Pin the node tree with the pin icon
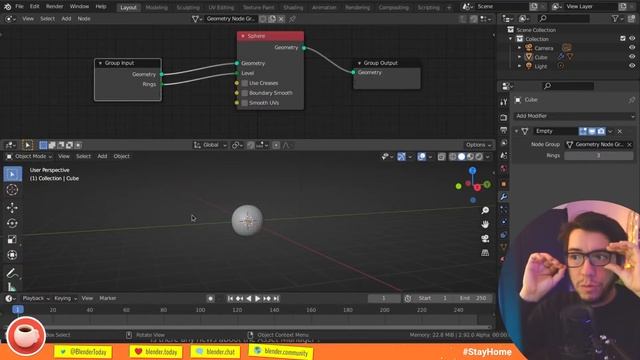Screen dimensions: 640x360 click(292, 19)
